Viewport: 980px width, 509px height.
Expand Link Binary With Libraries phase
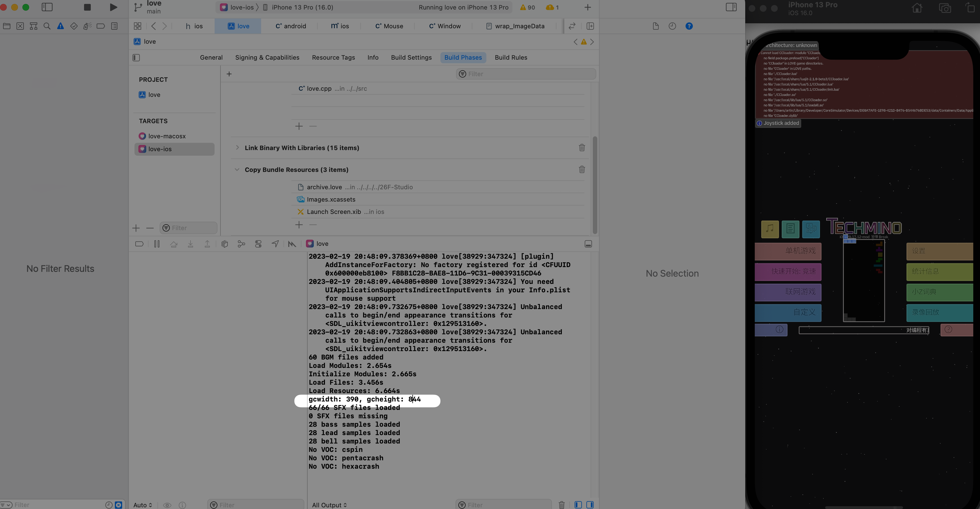237,148
